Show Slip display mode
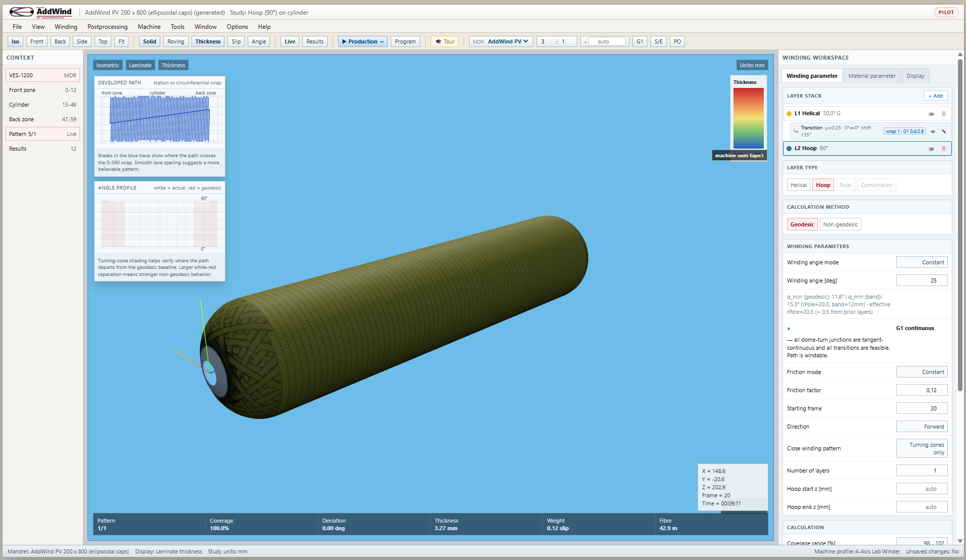Viewport: 966px width, 560px height. (x=236, y=41)
